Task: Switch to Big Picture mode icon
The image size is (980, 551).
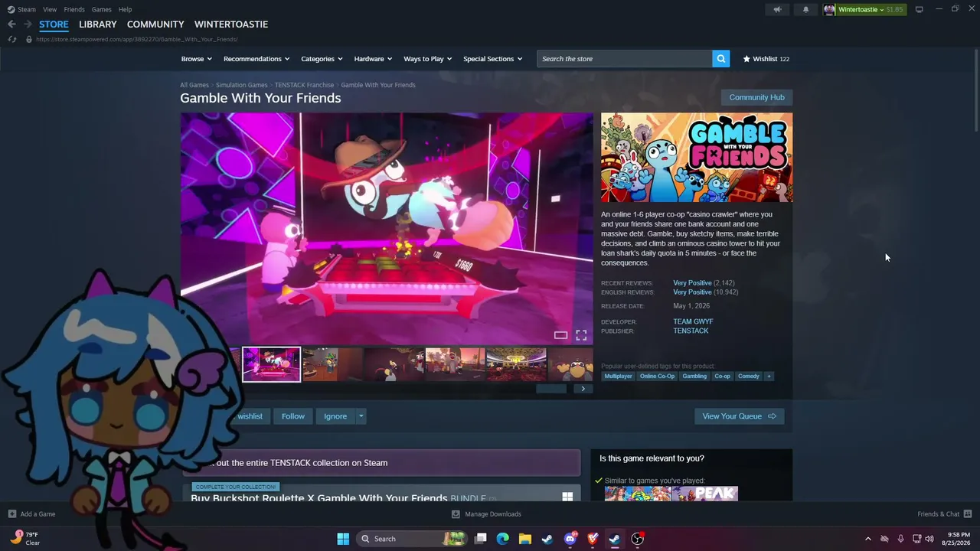Action: [919, 9]
